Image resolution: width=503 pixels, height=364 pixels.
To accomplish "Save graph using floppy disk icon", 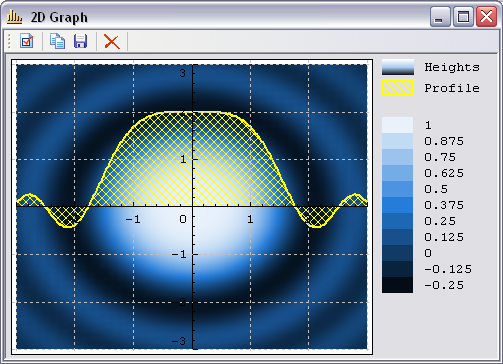I will pos(80,41).
